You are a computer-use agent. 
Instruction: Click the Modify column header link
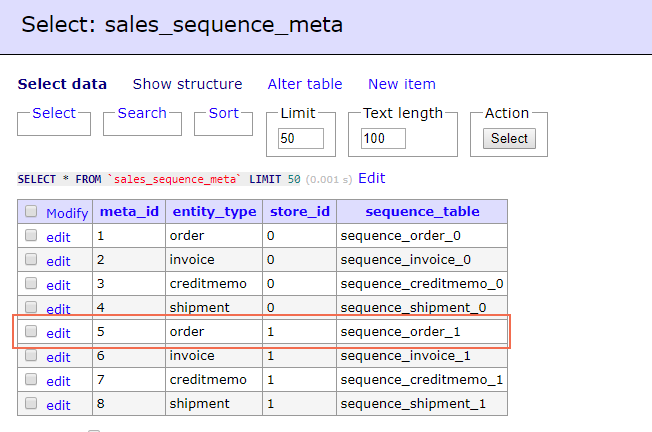(67, 213)
